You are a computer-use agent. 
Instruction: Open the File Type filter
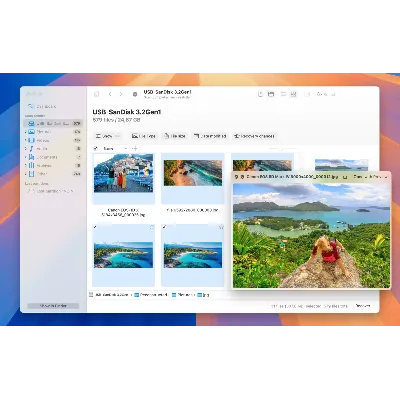point(144,136)
